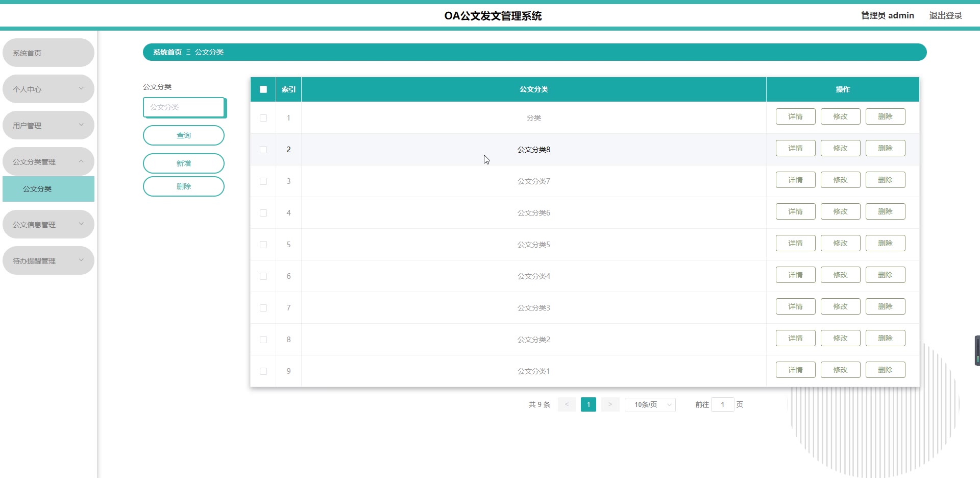Viewport: 980px width, 478px height.
Task: Expand the 用户管理 sidebar menu
Action: click(x=48, y=125)
